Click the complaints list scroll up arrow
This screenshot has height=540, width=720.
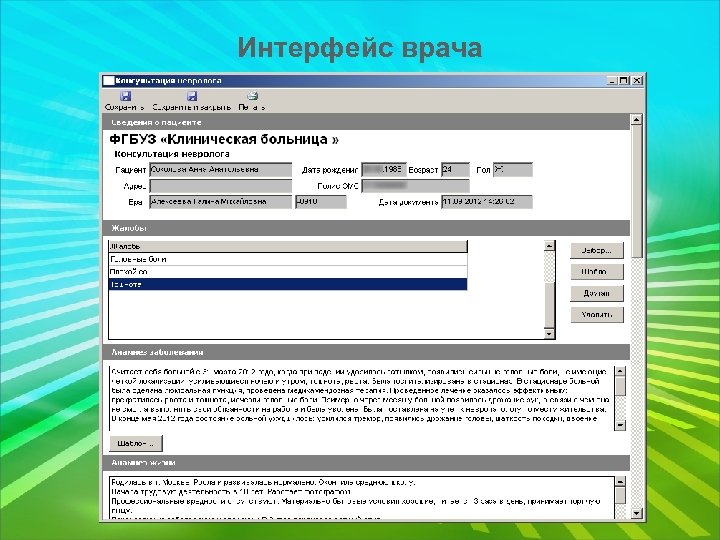pos(549,246)
